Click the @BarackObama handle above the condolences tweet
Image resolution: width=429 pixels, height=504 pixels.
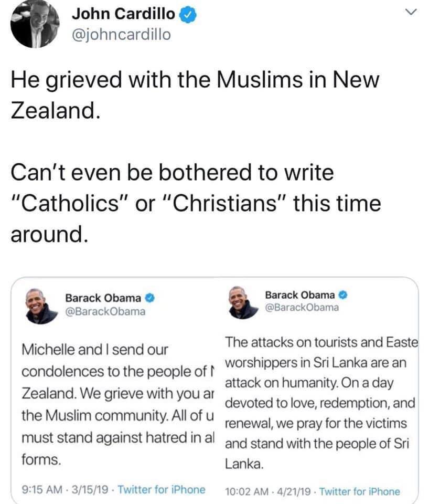pos(105,312)
